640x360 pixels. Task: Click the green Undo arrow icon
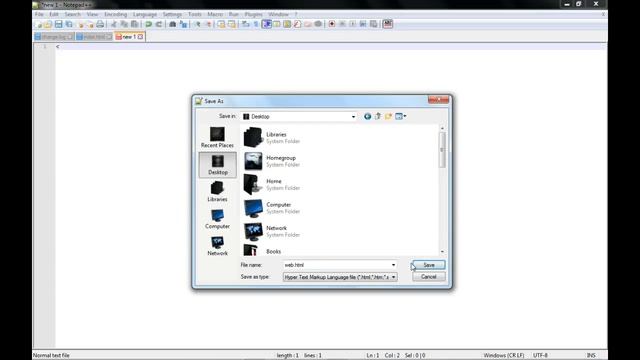(149, 24)
